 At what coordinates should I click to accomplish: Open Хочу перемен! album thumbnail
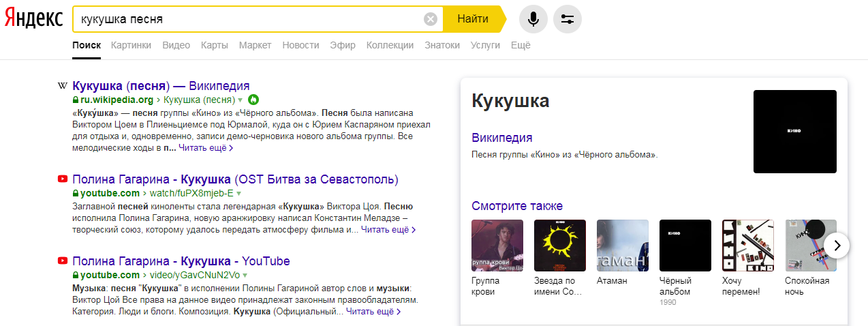pos(748,246)
